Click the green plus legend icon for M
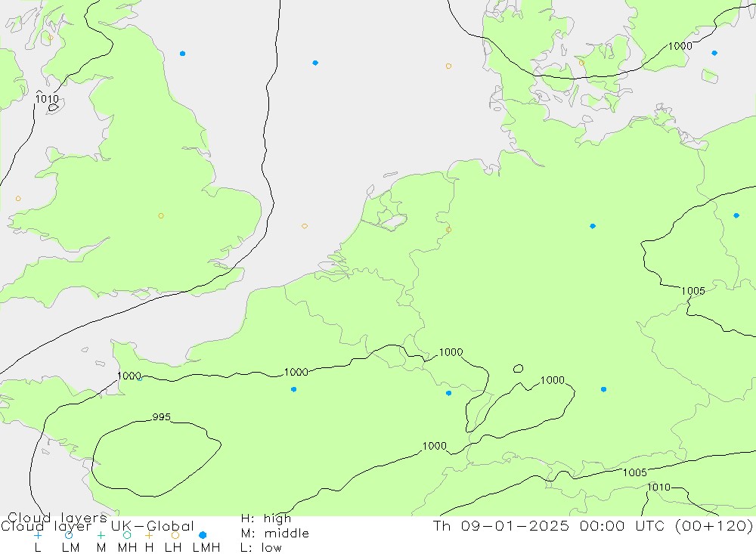756x554 pixels. point(101,535)
